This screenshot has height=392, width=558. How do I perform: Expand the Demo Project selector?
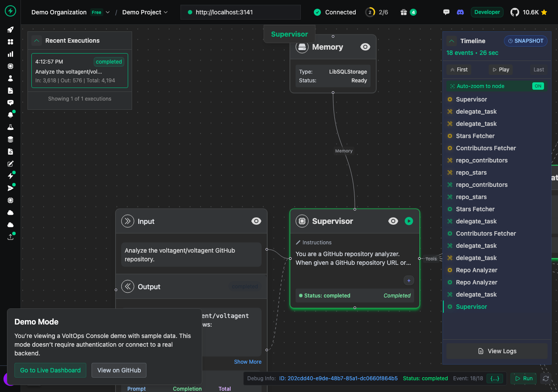[145, 12]
